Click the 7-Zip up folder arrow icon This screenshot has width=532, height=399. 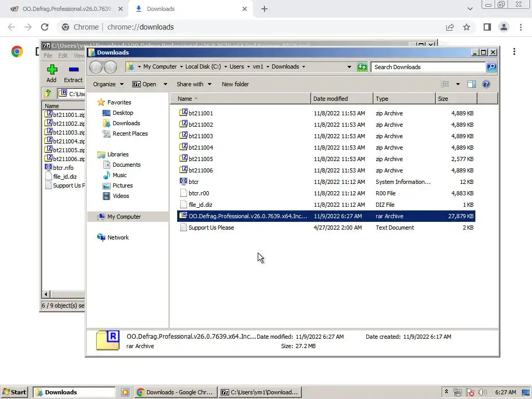point(47,94)
